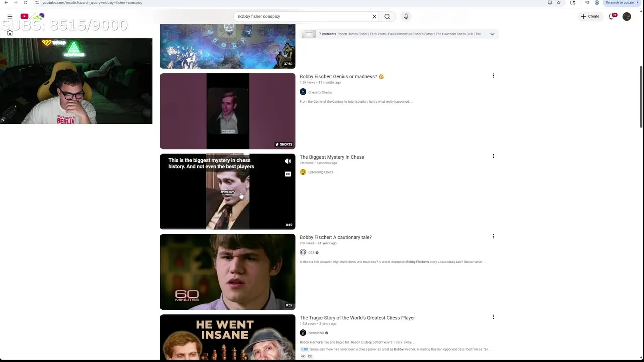
Task: Visit the ChessforSharks channel name
Action: (320, 92)
